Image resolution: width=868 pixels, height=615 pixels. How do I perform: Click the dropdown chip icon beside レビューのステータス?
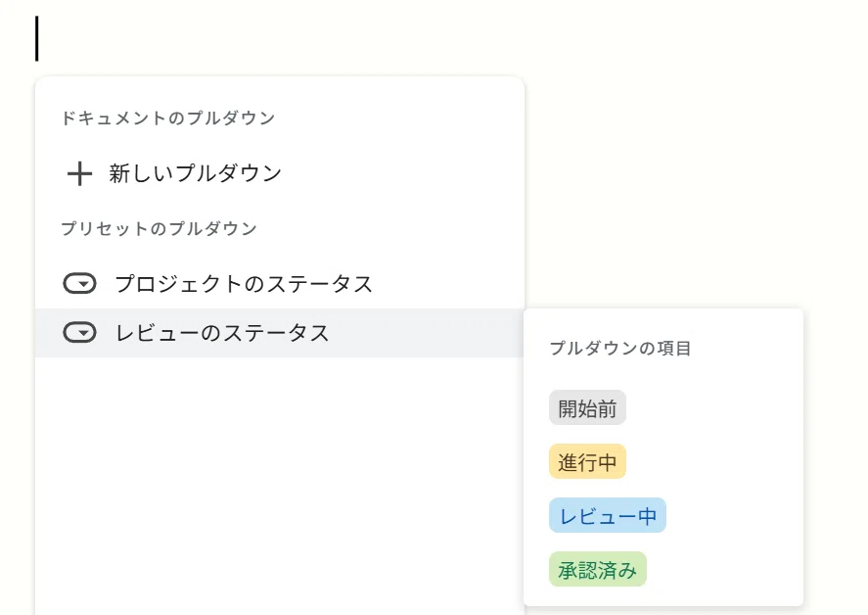79,332
